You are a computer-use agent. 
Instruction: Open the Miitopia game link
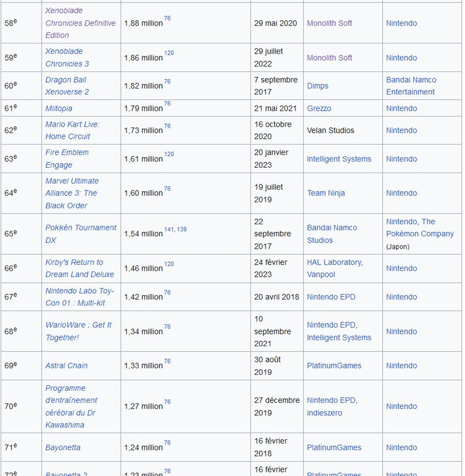[x=59, y=108]
